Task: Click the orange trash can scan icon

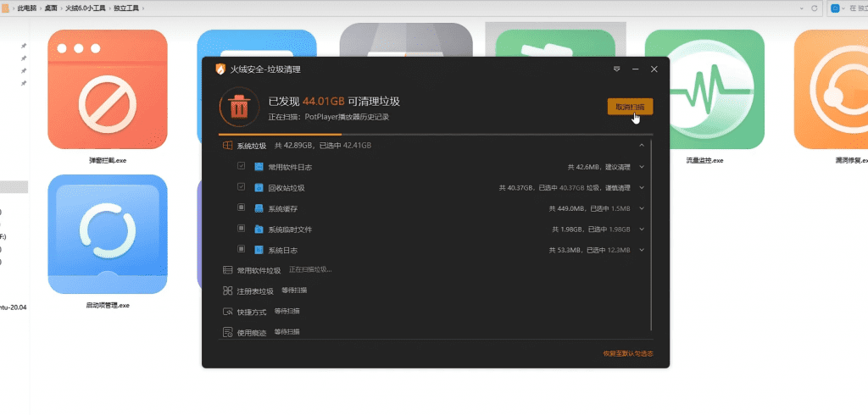Action: [x=240, y=107]
